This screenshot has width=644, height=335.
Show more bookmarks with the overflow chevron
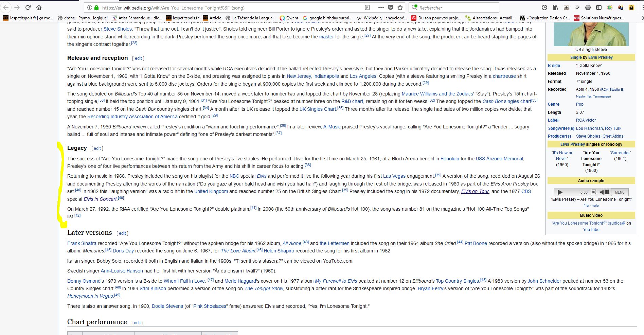pos(642,18)
